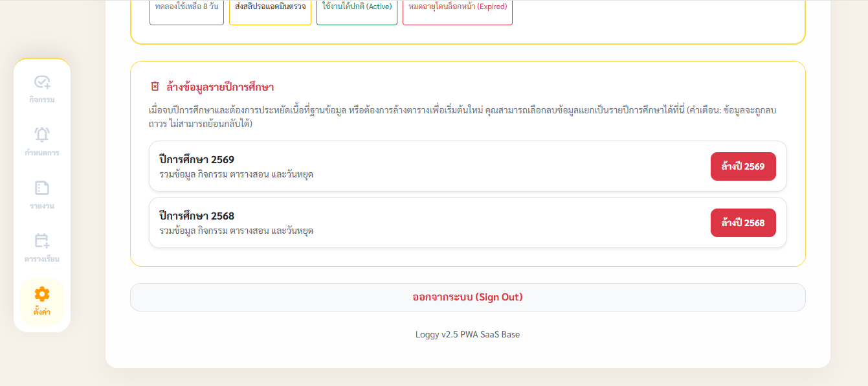Click the red trash icon beside ล้างข้อมูลรายปีการศึกษา
This screenshot has height=386, width=868.
point(155,86)
